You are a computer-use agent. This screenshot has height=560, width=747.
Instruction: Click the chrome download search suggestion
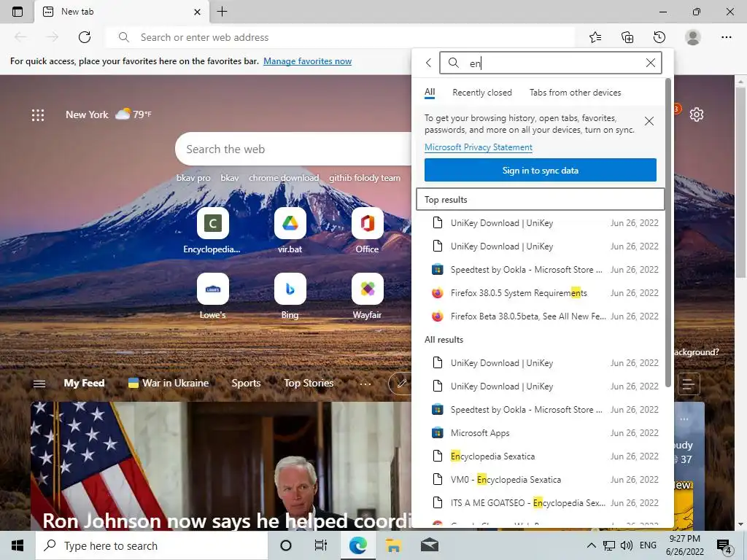[x=284, y=178]
